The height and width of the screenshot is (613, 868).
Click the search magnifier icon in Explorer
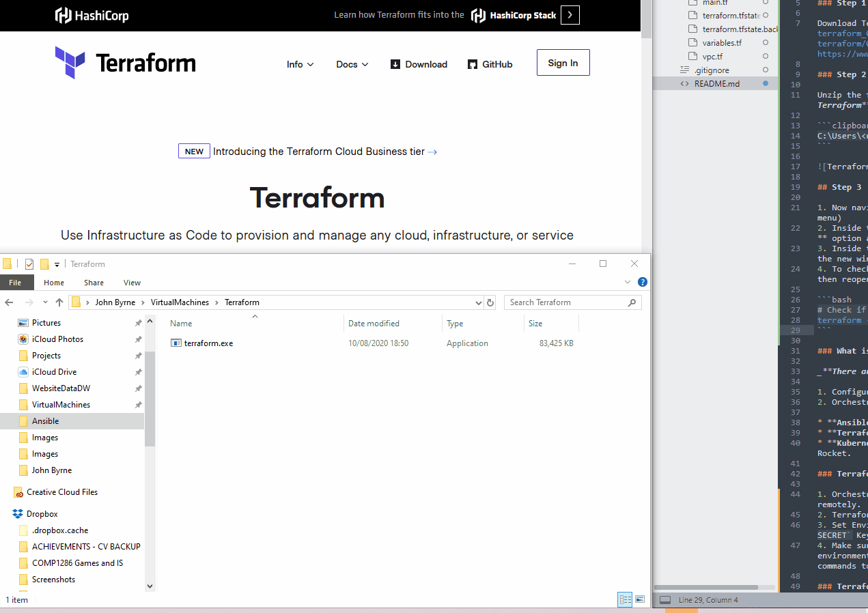coord(632,302)
